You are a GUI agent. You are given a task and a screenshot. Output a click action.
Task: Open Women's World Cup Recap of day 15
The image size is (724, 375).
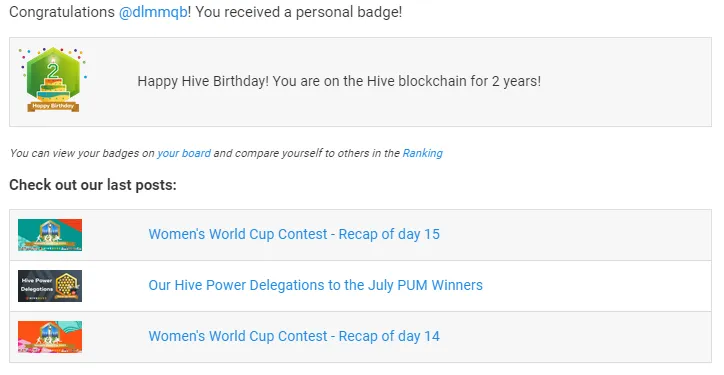point(294,234)
